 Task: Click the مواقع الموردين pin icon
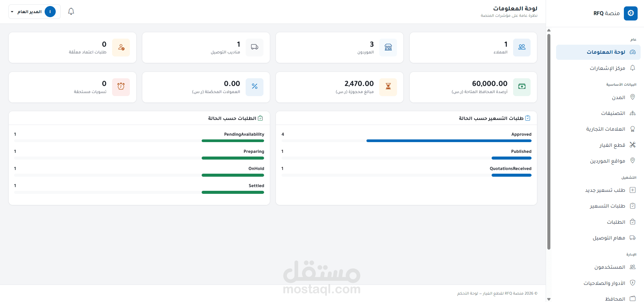pos(633,161)
